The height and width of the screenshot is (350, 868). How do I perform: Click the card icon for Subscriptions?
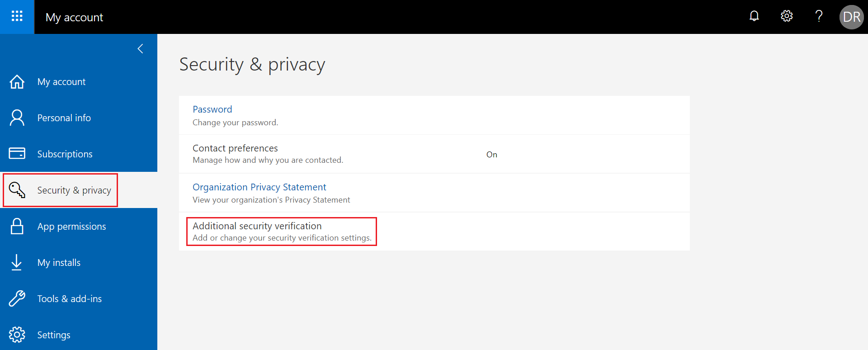coord(17,154)
